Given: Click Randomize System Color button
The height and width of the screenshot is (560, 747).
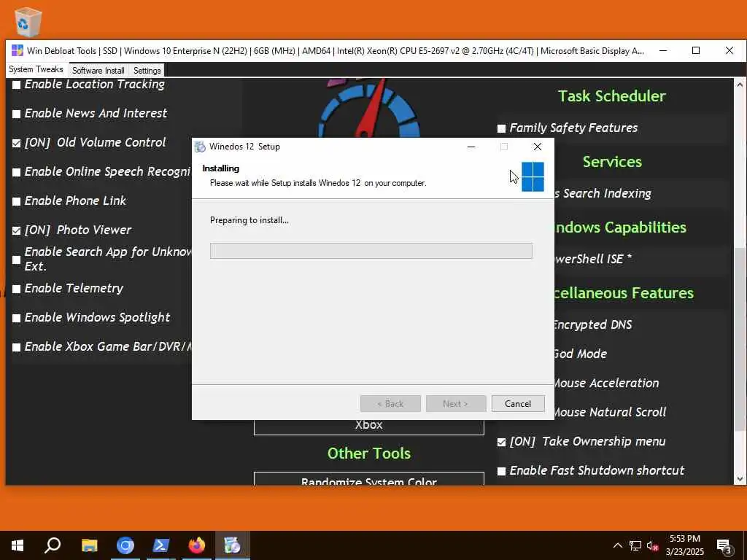Looking at the screenshot, I should point(368,478).
